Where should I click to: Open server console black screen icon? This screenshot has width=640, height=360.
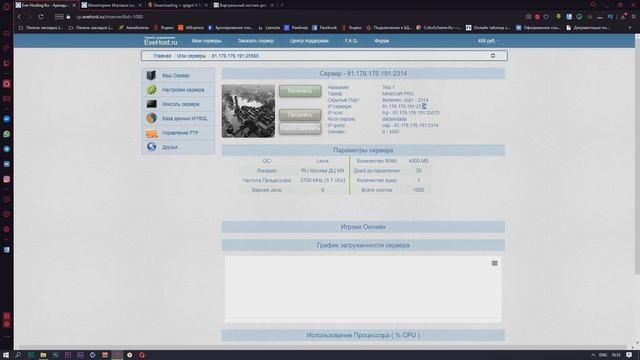151,104
